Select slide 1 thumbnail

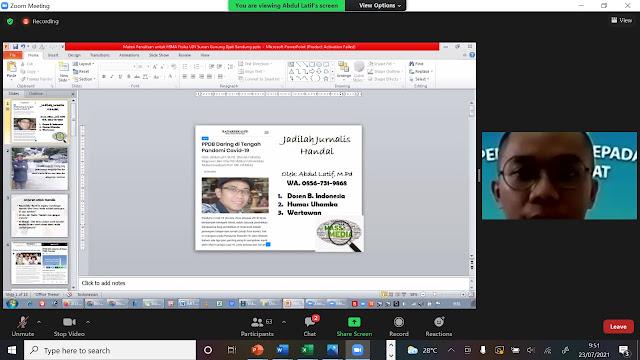pos(40,121)
